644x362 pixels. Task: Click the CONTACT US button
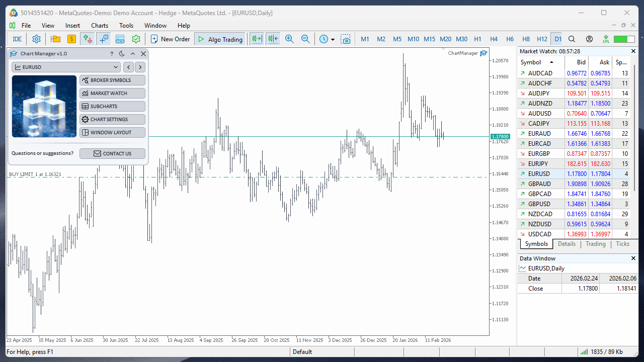click(x=112, y=153)
